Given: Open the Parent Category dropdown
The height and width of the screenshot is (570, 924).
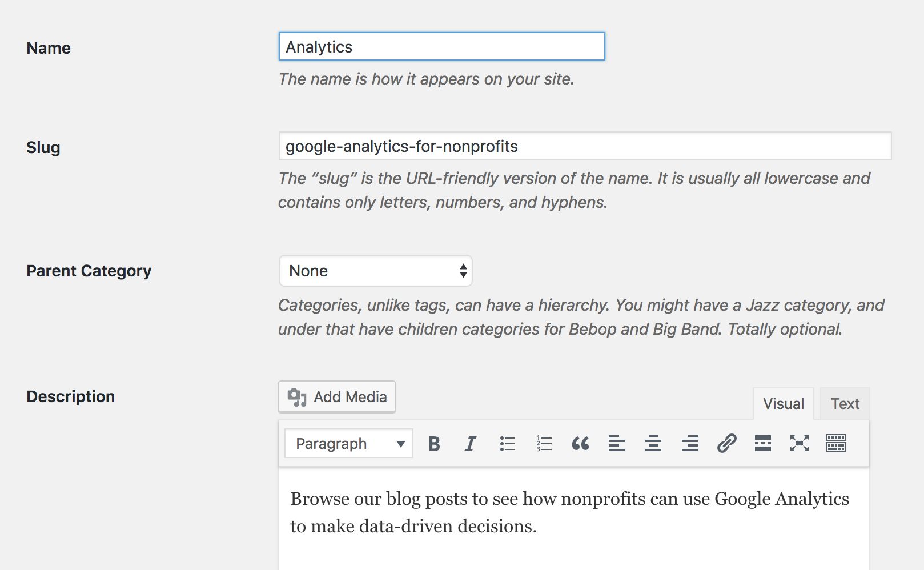Looking at the screenshot, I should pos(376,271).
